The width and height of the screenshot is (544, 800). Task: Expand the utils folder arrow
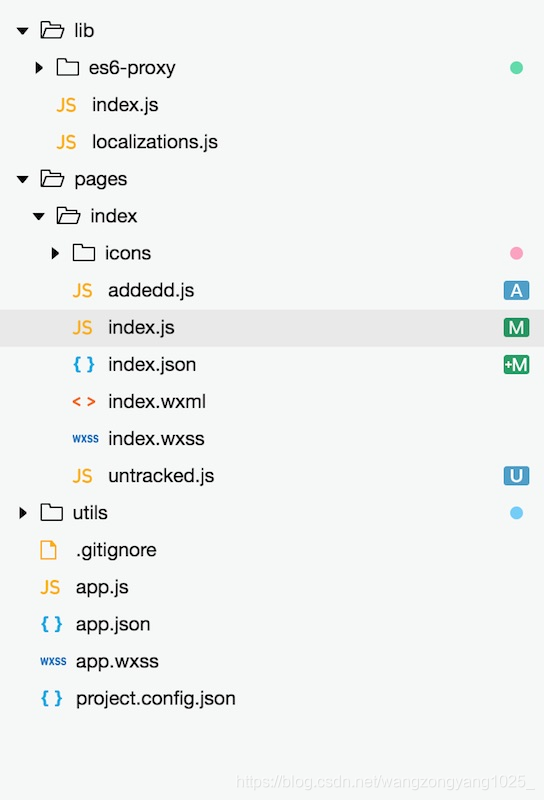pyautogui.click(x=22, y=513)
